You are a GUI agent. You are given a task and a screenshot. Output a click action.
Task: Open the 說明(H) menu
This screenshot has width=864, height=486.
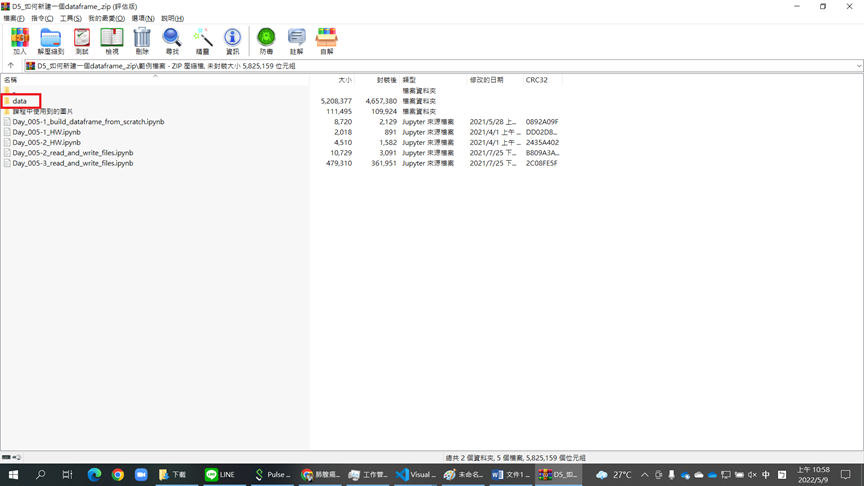tap(172, 18)
